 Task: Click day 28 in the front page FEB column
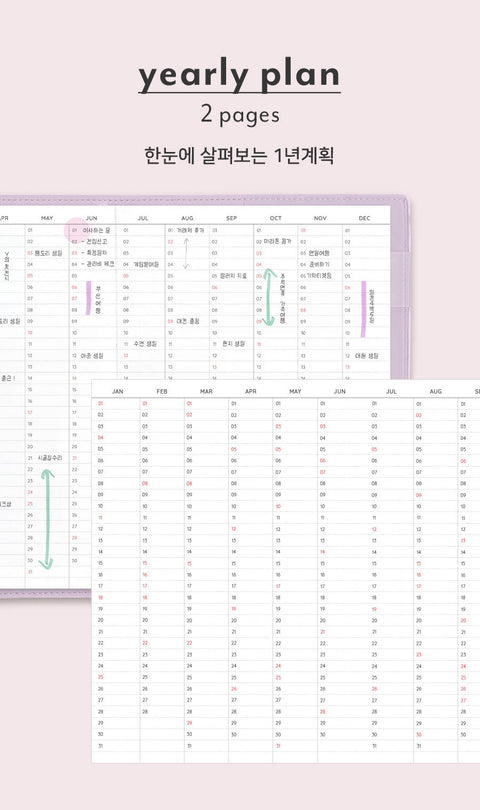click(x=145, y=712)
